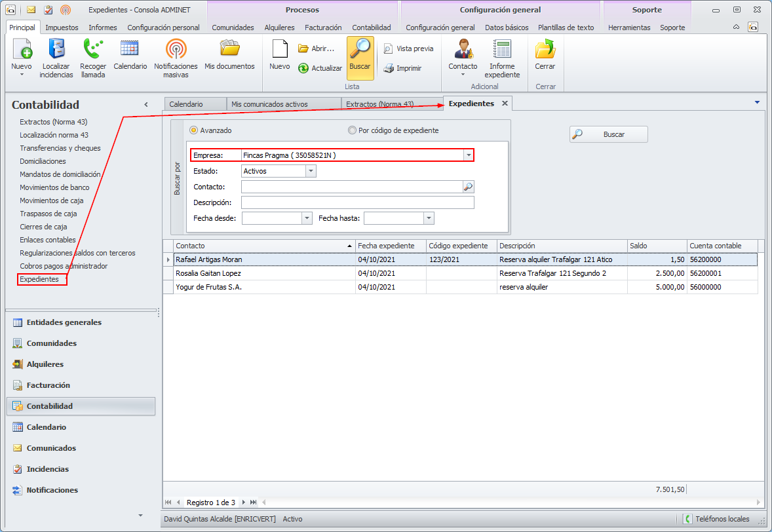The height and width of the screenshot is (532, 772).
Task: Switch to Calendario document tab
Action: pyautogui.click(x=195, y=104)
